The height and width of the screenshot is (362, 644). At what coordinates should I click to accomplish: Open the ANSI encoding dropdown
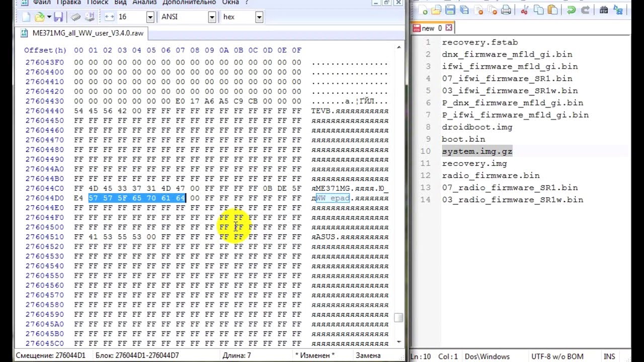[212, 17]
